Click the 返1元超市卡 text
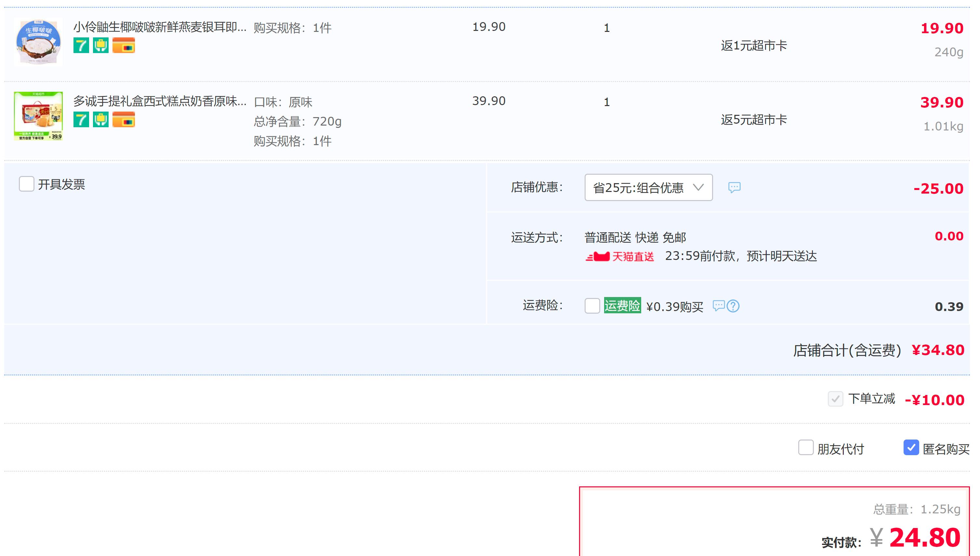980x556 pixels. tap(754, 46)
